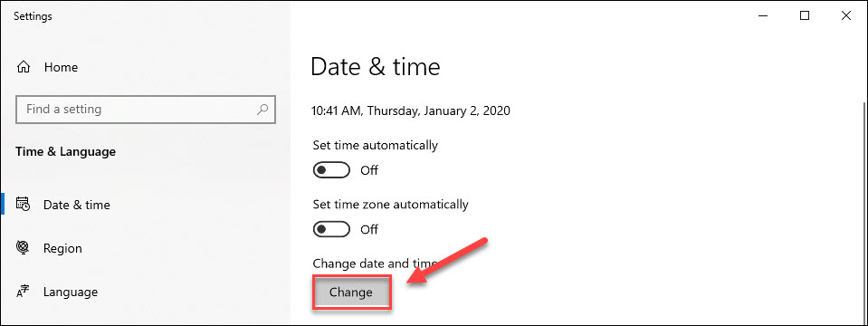The height and width of the screenshot is (326, 868).
Task: Click the Region globe icon
Action: tap(24, 247)
